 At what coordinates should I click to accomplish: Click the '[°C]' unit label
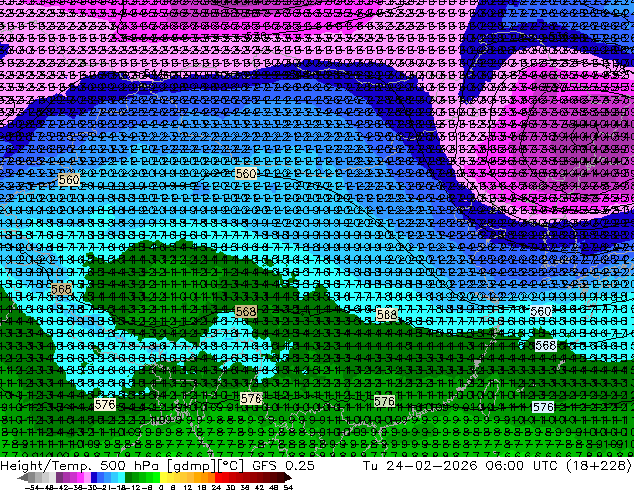(x=230, y=466)
